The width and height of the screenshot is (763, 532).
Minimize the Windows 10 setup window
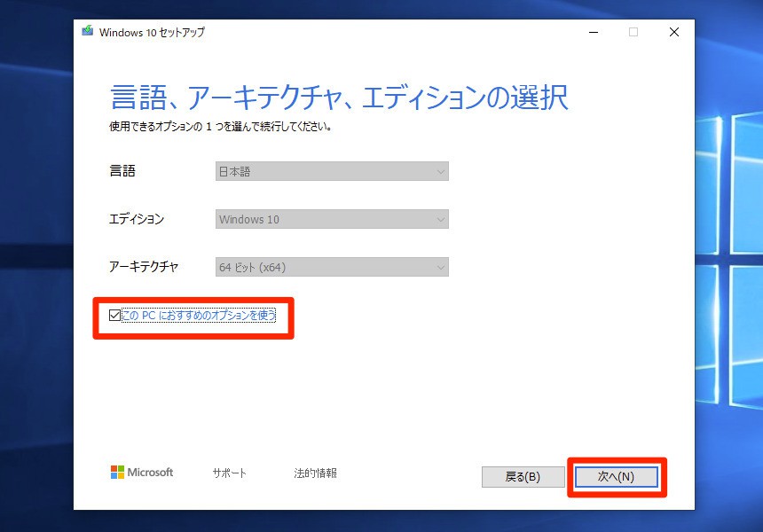pyautogui.click(x=594, y=32)
